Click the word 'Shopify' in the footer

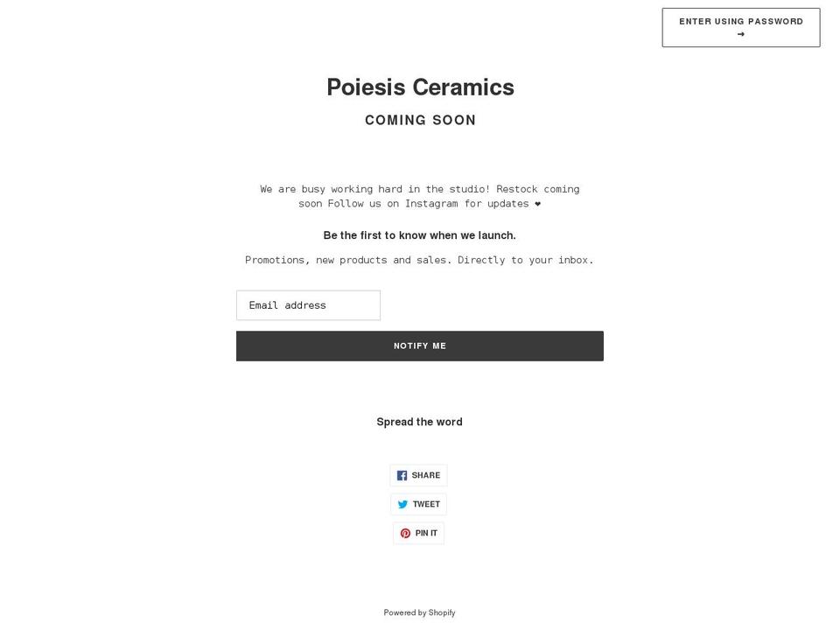pyautogui.click(x=442, y=612)
